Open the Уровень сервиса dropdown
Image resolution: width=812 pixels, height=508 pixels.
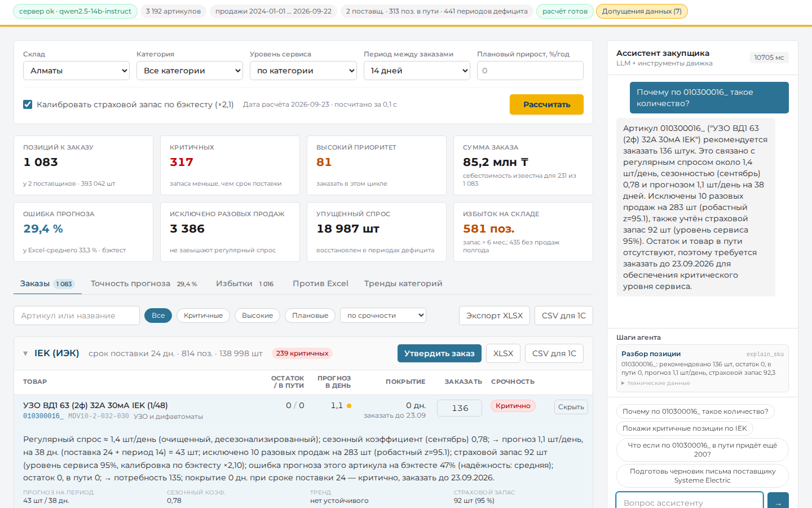(x=303, y=71)
